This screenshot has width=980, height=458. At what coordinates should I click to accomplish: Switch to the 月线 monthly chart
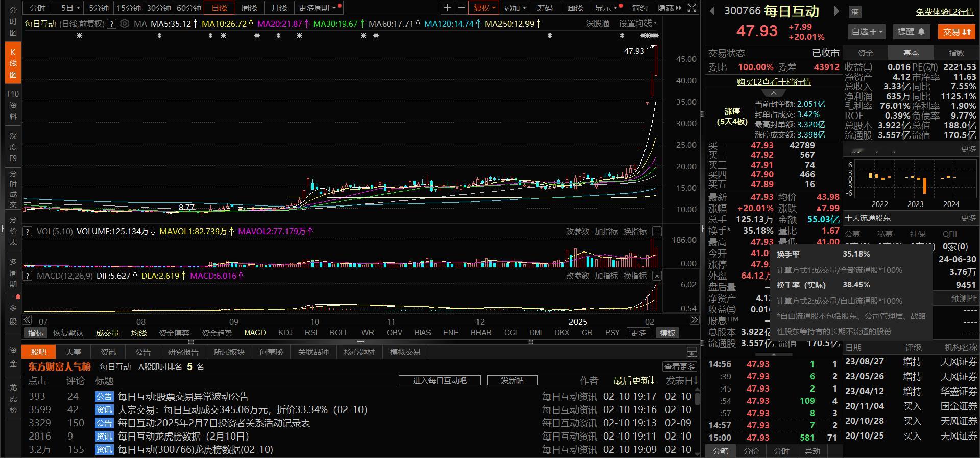[279, 8]
